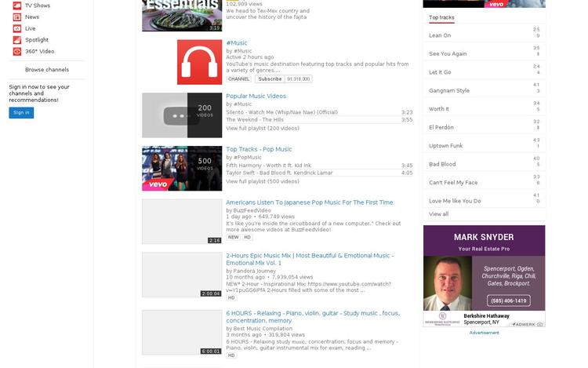Subscribe to the #Music channel
This screenshot has width=588, height=368.
270,79
